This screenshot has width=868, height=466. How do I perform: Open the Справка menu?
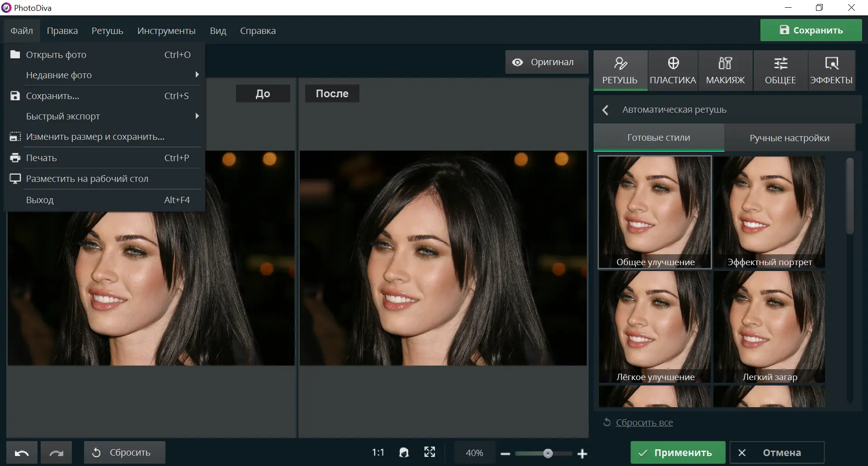[x=258, y=31]
